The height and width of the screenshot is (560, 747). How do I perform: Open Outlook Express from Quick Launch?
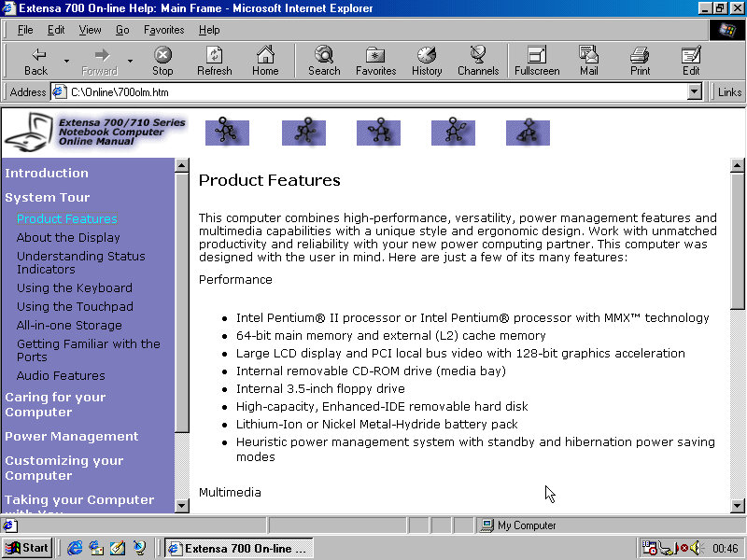[96, 548]
